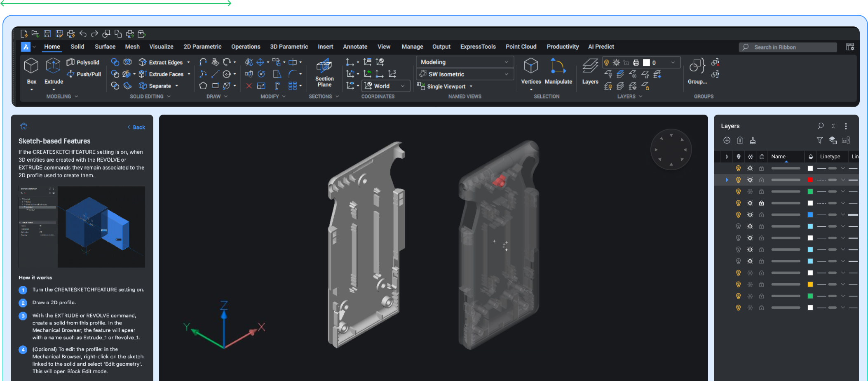The width and height of the screenshot is (868, 381).
Task: Freeze the top layer with snowflake toggle
Action: click(751, 168)
